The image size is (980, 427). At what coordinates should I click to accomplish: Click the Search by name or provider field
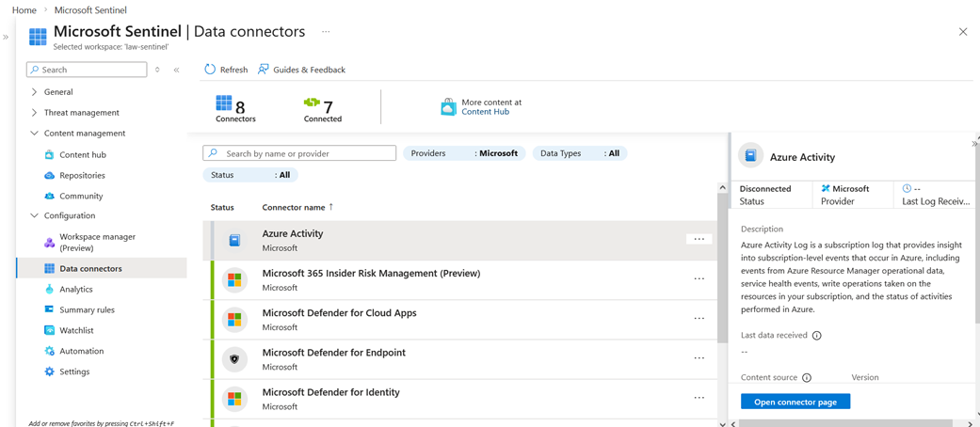pyautogui.click(x=299, y=153)
